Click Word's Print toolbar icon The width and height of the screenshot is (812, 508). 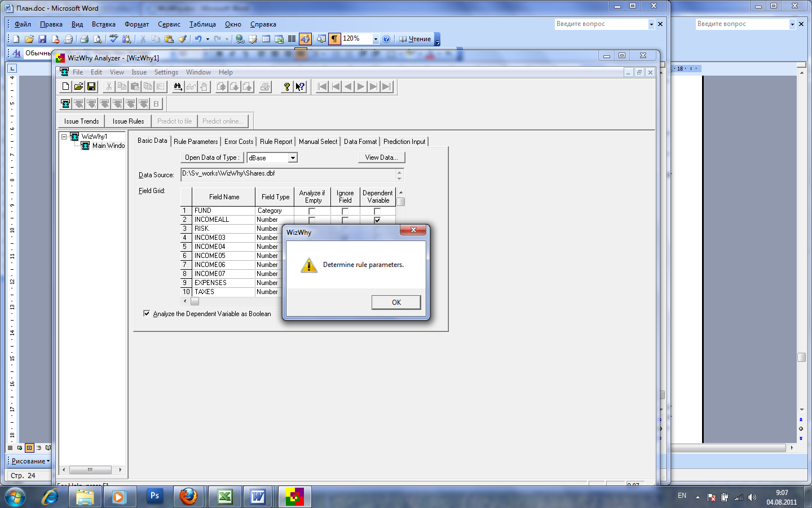pyautogui.click(x=84, y=39)
